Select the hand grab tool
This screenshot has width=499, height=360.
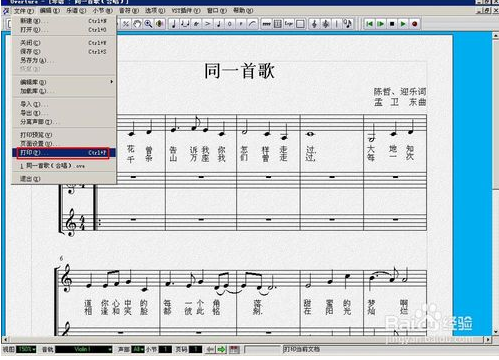137,24
